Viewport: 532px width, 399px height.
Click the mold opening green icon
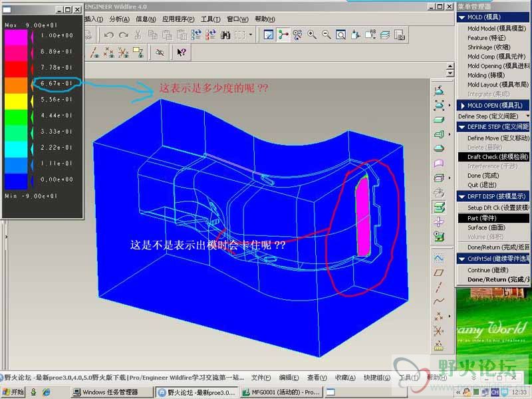[439, 207]
